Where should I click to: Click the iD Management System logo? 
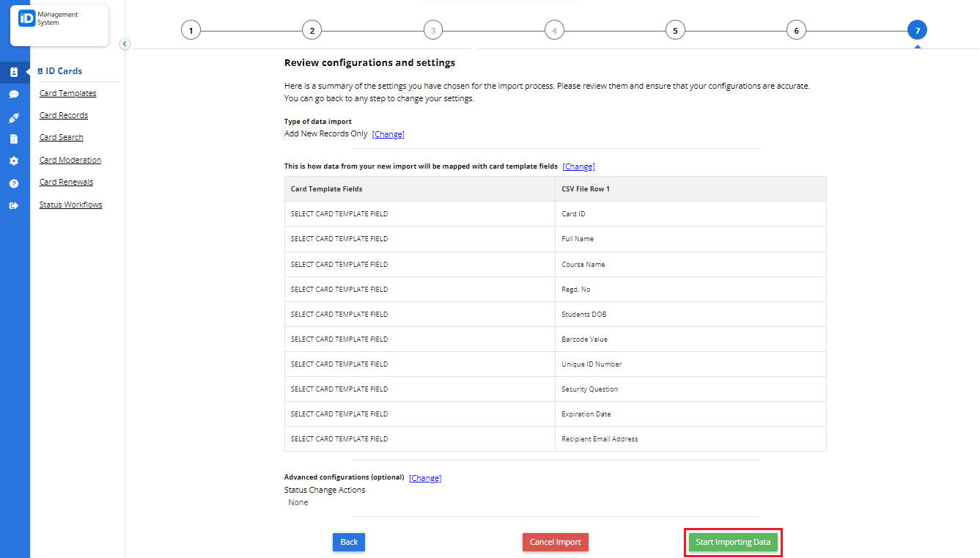point(59,25)
